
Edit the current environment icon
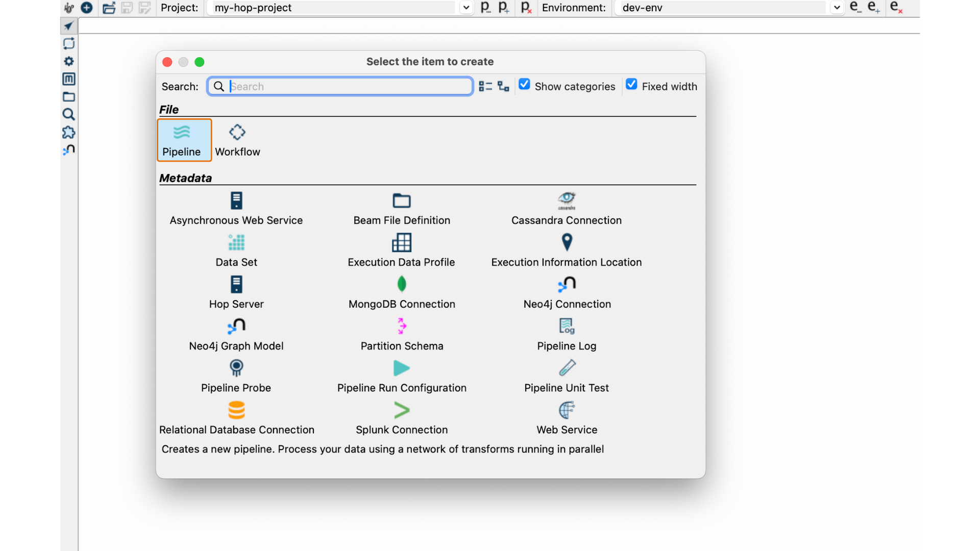coord(855,7)
